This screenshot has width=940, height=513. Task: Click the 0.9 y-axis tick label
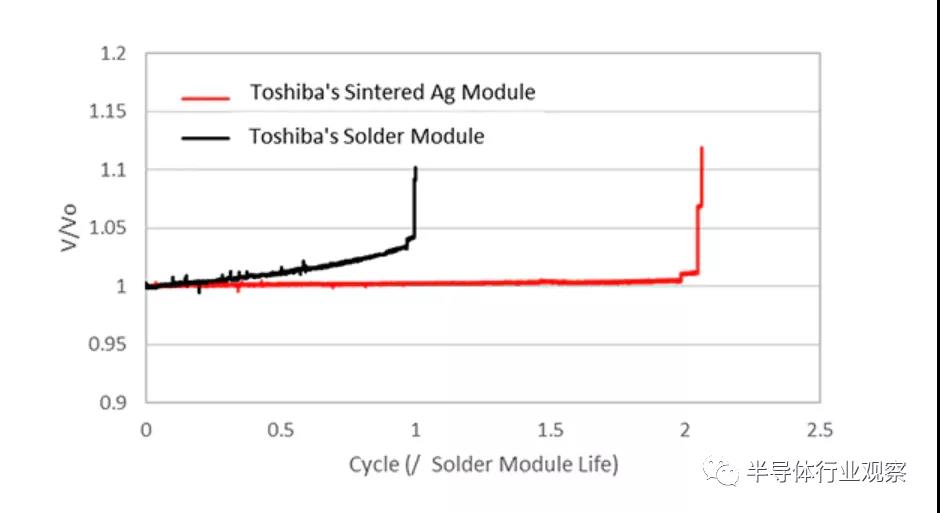[116, 403]
